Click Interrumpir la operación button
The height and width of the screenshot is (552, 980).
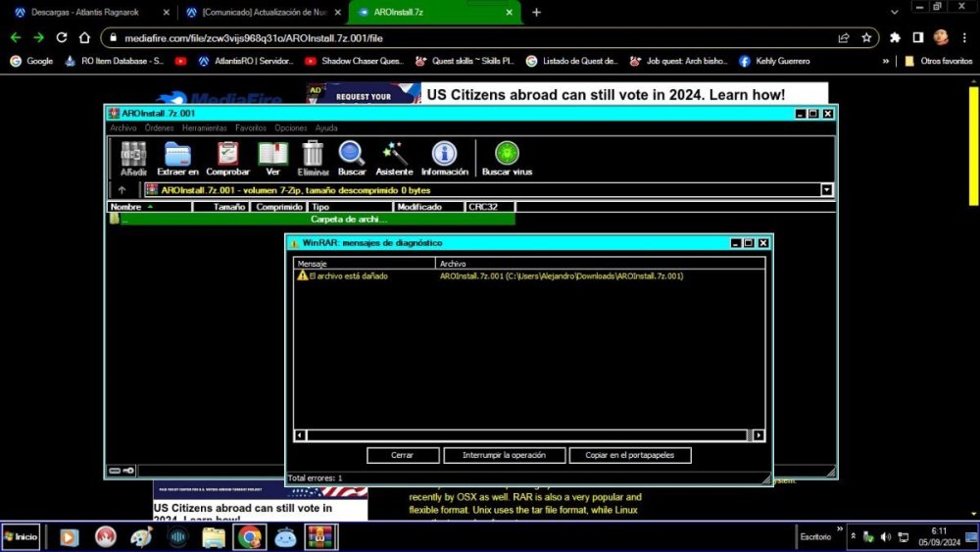click(505, 456)
